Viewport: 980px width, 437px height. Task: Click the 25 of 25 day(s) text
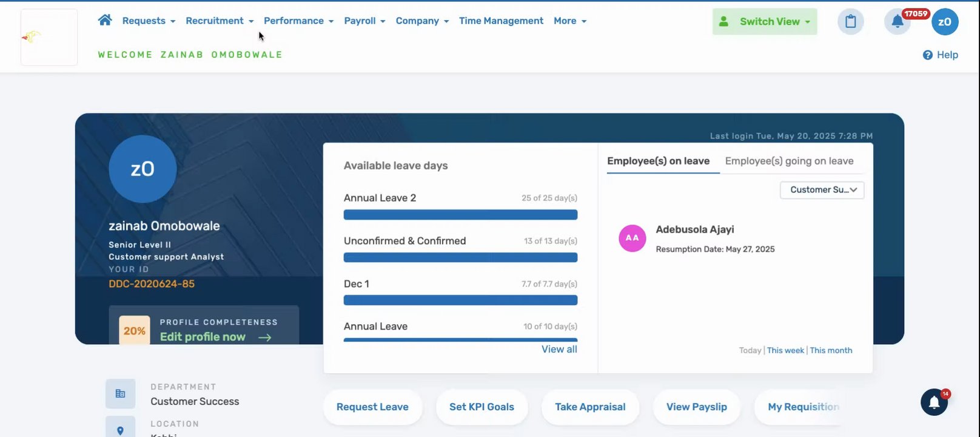(x=549, y=198)
